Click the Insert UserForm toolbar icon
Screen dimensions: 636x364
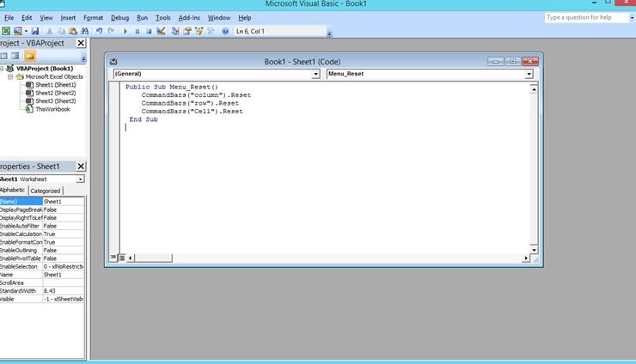click(x=17, y=31)
